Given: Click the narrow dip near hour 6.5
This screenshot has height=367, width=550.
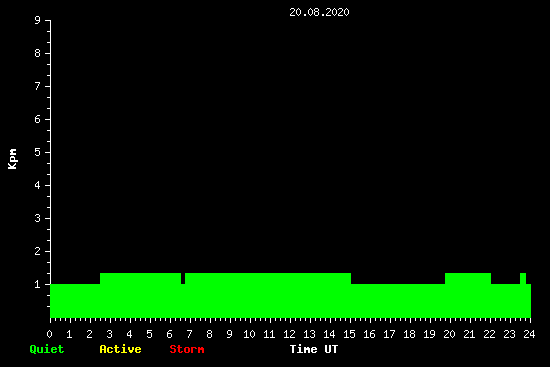Looking at the screenshot, I should point(183,279).
